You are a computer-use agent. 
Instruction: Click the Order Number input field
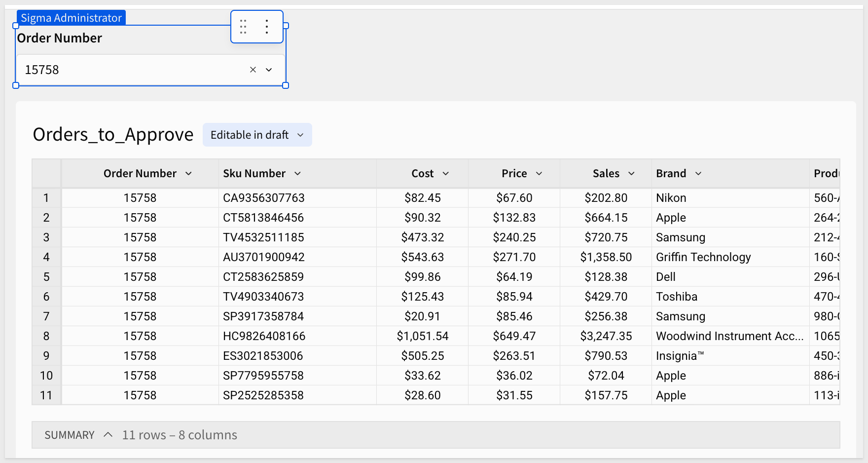coord(133,70)
